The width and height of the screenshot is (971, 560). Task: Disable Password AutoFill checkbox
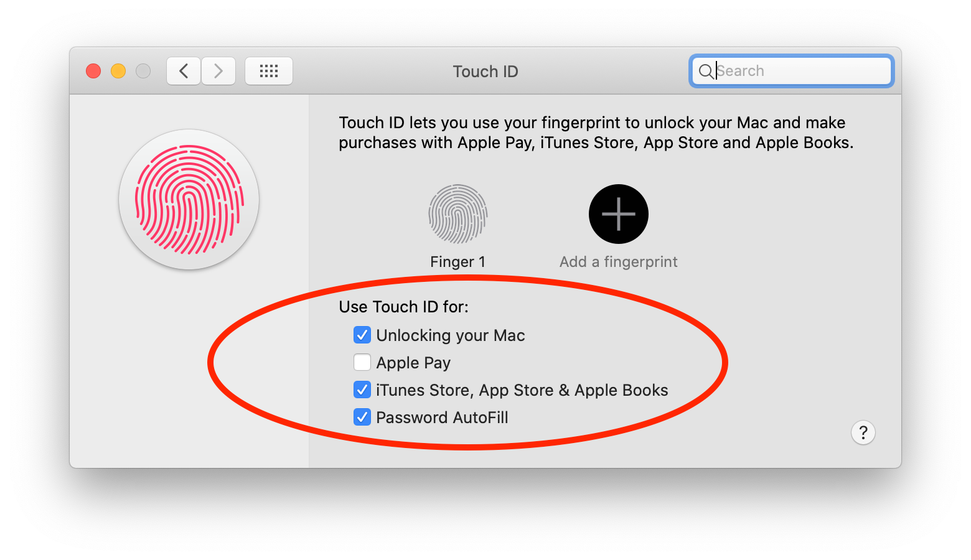[362, 418]
